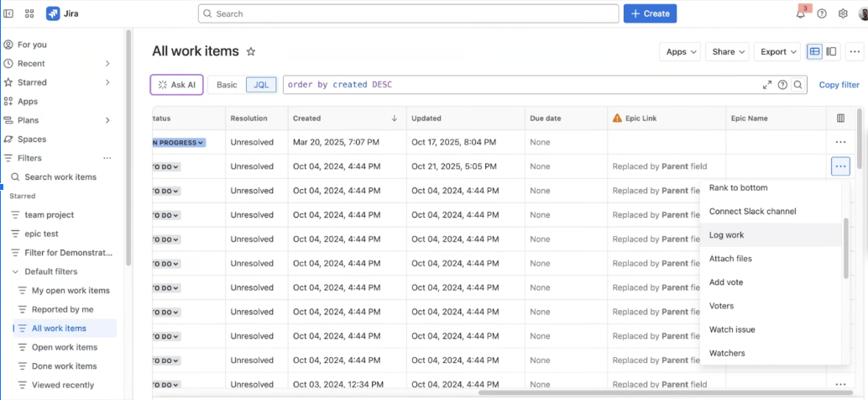Sort by the Created column arrow
Viewport: 868px width, 400px height.
click(395, 118)
